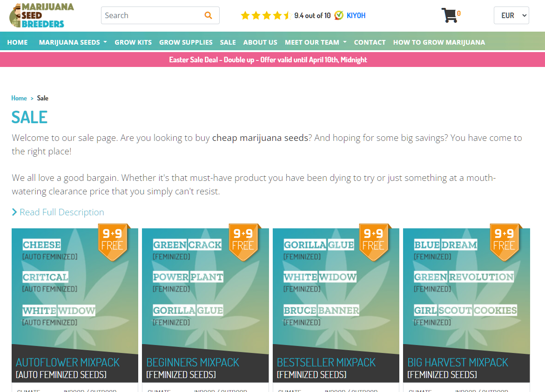Image resolution: width=545 pixels, height=392 pixels.
Task: Click the 'cheap marijuana seeds' text link
Action: pos(260,138)
